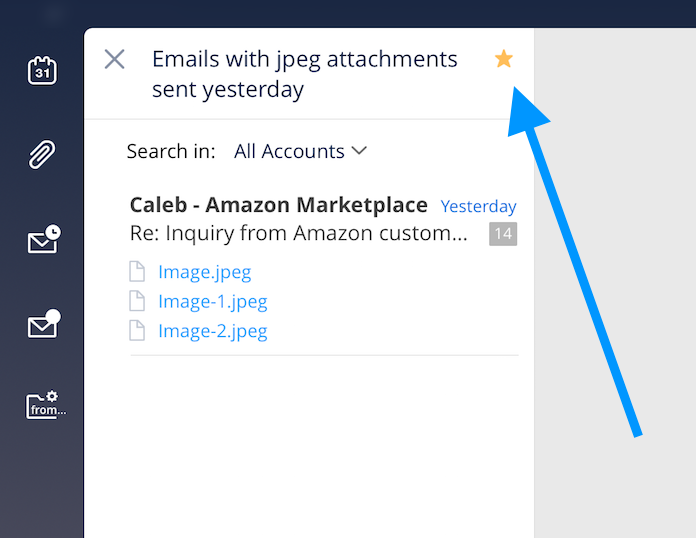Open the smart folder 'from' icon

(x=45, y=405)
